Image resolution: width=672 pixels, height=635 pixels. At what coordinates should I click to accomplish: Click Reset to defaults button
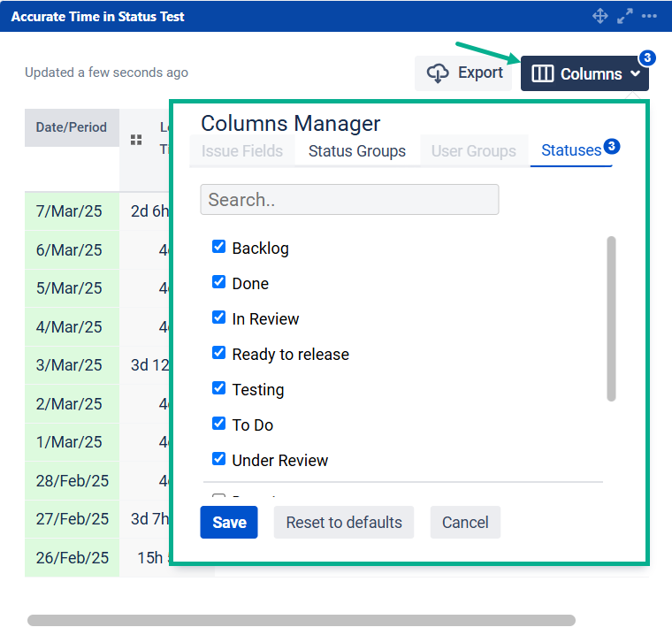click(344, 523)
